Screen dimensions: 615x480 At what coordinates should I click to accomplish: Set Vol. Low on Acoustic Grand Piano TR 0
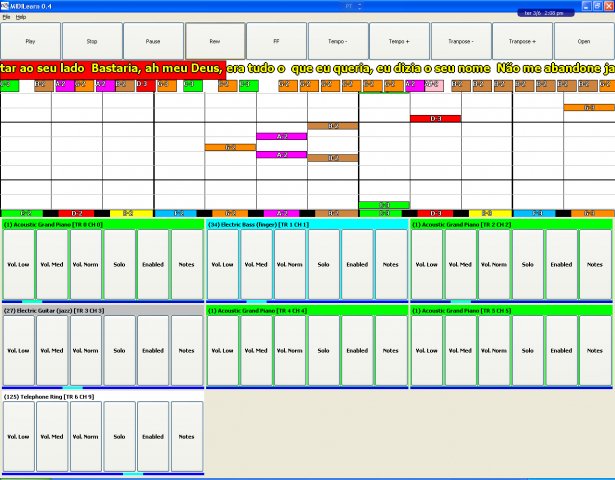point(18,265)
